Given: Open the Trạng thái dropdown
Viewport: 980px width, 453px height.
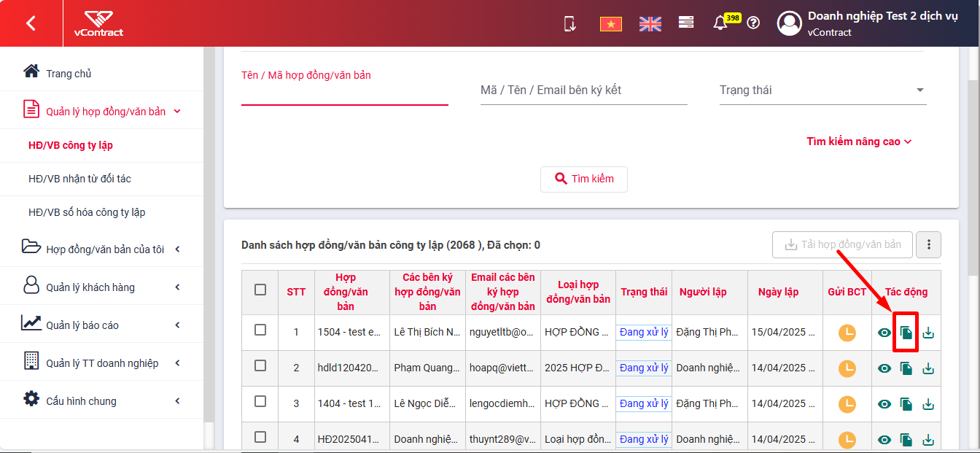Looking at the screenshot, I should [x=823, y=90].
